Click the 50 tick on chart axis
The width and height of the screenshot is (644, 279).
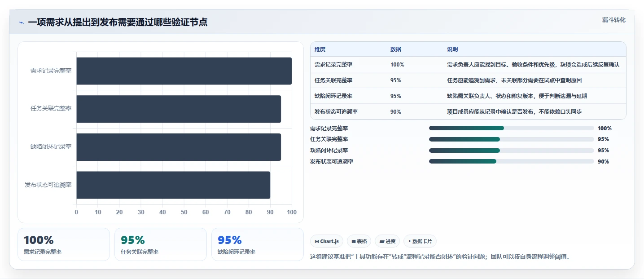[x=184, y=212]
